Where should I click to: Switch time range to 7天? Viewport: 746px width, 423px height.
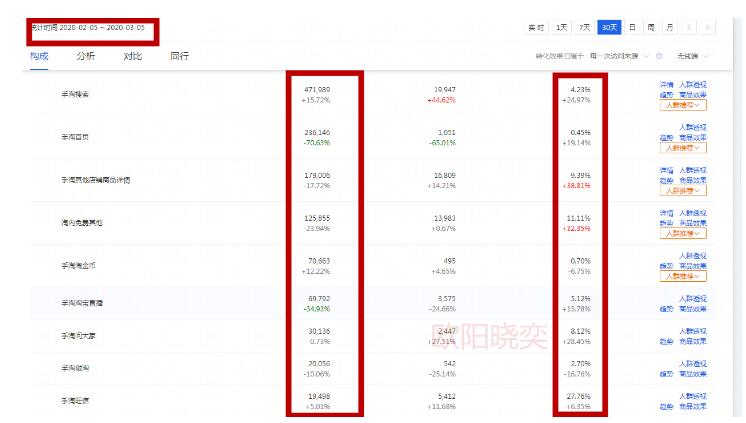click(x=586, y=27)
